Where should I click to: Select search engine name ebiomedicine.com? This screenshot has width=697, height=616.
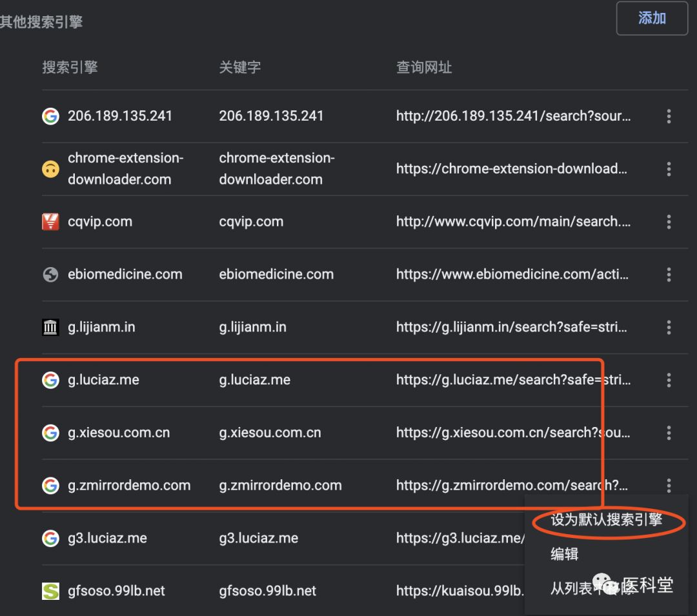(x=125, y=274)
